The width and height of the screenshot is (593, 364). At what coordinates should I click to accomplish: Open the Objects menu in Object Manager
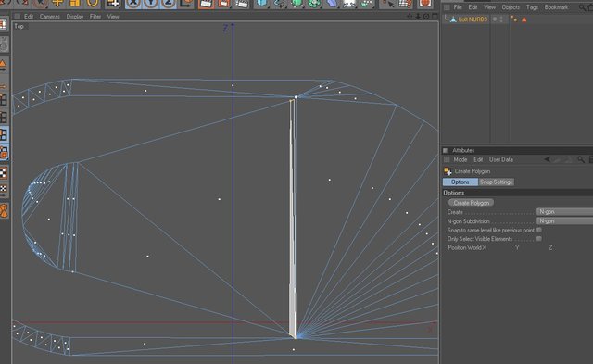(x=511, y=7)
